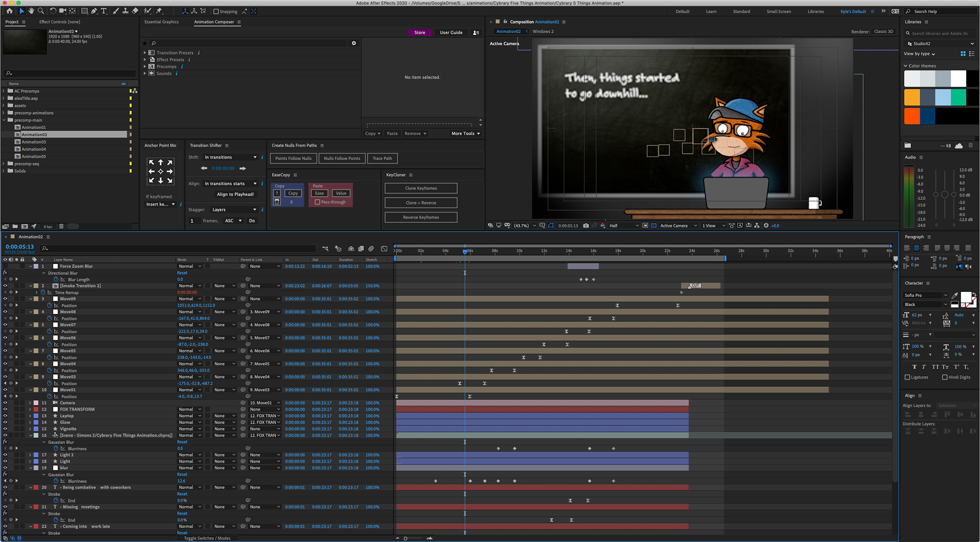The image size is (980, 542).
Task: Click the All Caps text style icon
Action: (x=935, y=367)
